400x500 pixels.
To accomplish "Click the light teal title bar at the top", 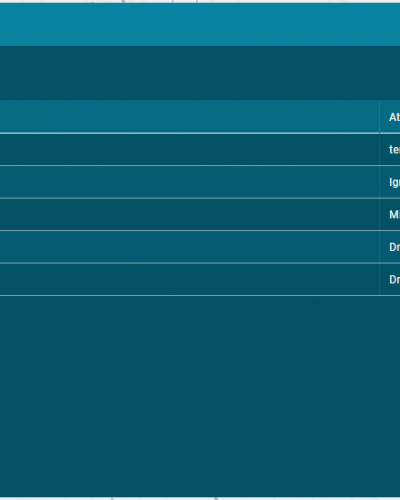I will (200, 24).
